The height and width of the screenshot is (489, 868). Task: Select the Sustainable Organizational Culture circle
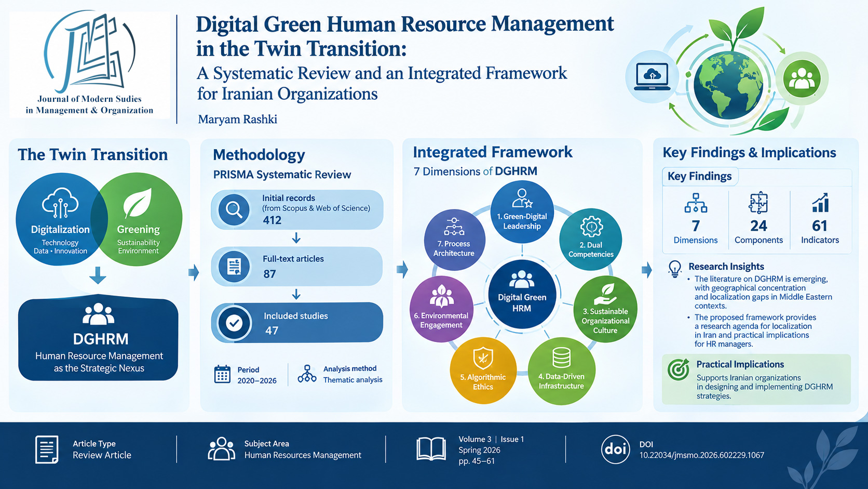click(x=605, y=309)
